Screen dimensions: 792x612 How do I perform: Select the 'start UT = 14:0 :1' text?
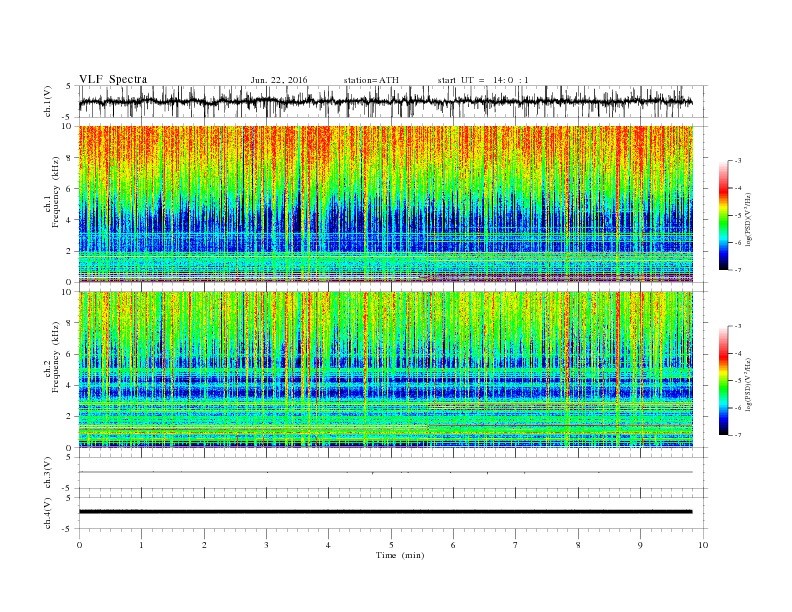point(483,80)
